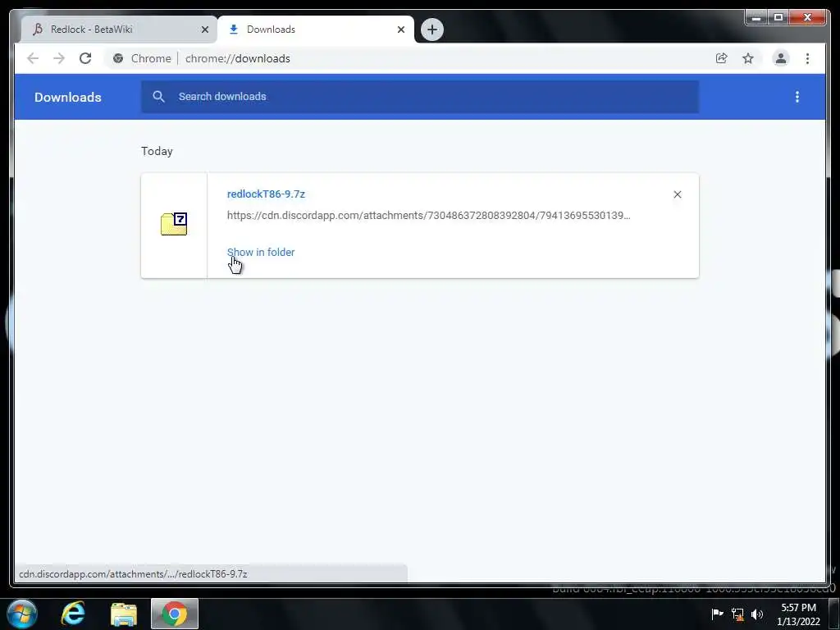Click the search magnifier icon
Screen dimensions: 840x630
[158, 97]
